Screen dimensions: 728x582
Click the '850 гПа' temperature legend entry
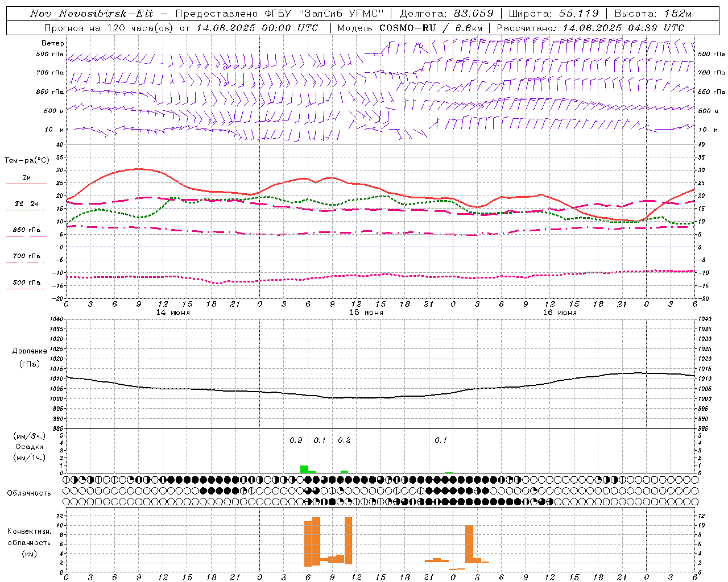click(x=27, y=230)
